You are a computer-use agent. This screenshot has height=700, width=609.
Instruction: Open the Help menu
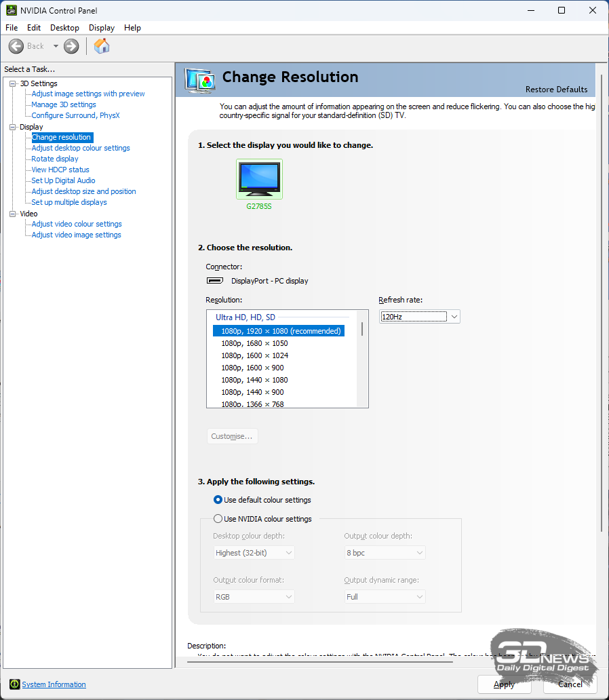pos(133,28)
